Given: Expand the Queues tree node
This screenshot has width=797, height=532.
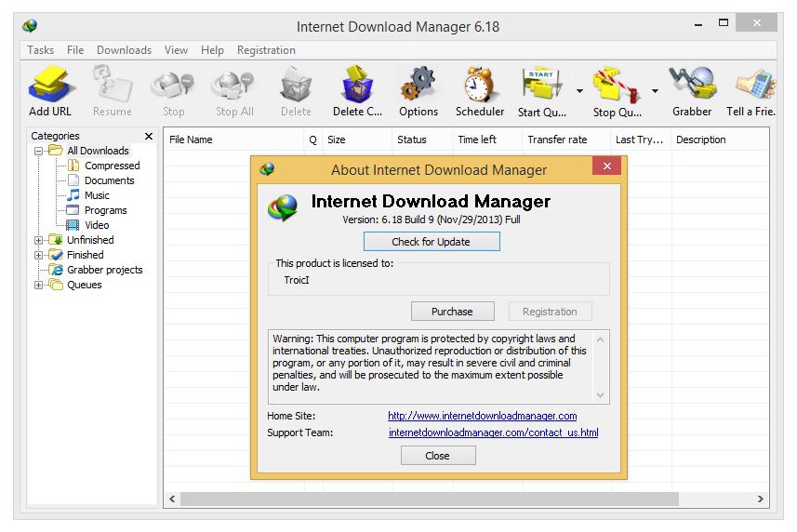Looking at the screenshot, I should tap(38, 285).
